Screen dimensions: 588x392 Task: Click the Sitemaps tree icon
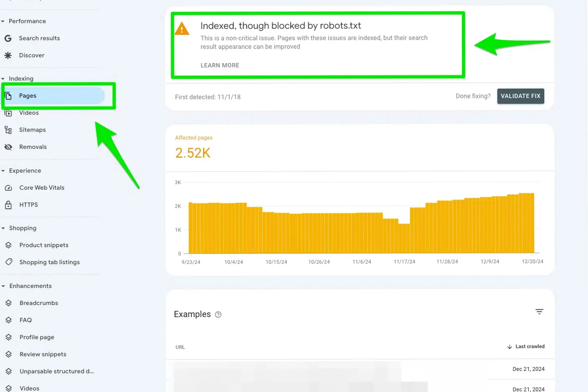[8, 130]
